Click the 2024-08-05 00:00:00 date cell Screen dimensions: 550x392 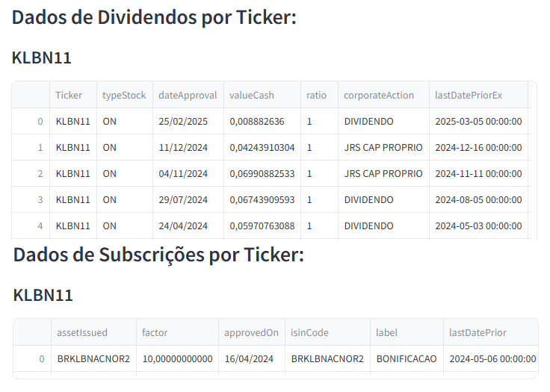478,200
